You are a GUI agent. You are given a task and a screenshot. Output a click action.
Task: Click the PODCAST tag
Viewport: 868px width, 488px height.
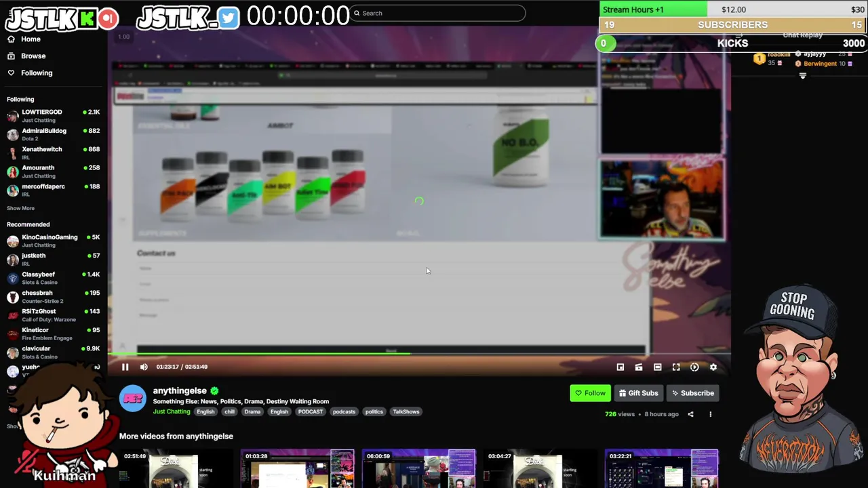[311, 411]
